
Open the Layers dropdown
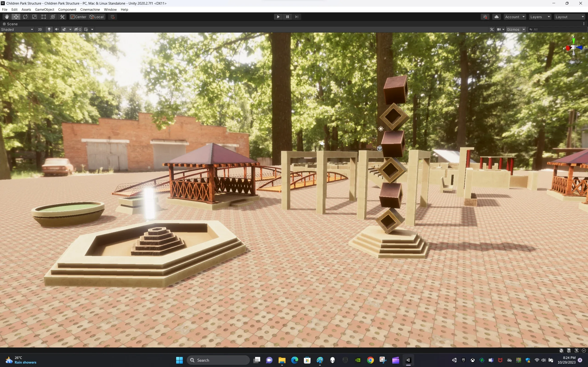pos(540,17)
